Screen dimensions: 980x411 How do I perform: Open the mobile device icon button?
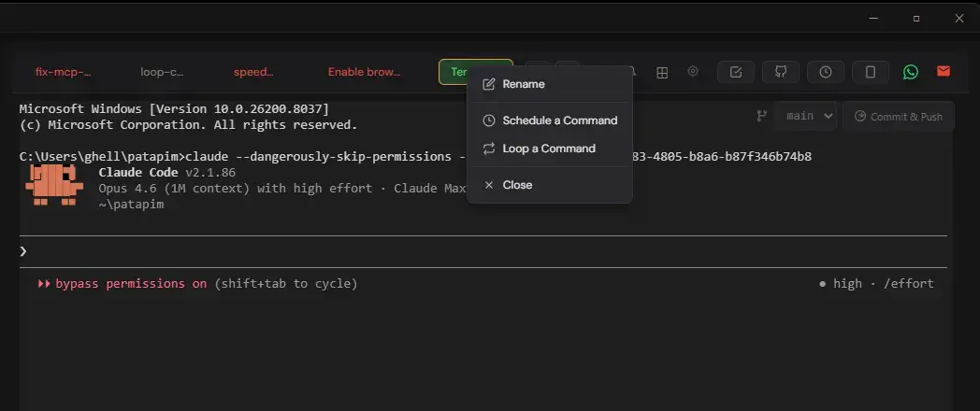(871, 72)
